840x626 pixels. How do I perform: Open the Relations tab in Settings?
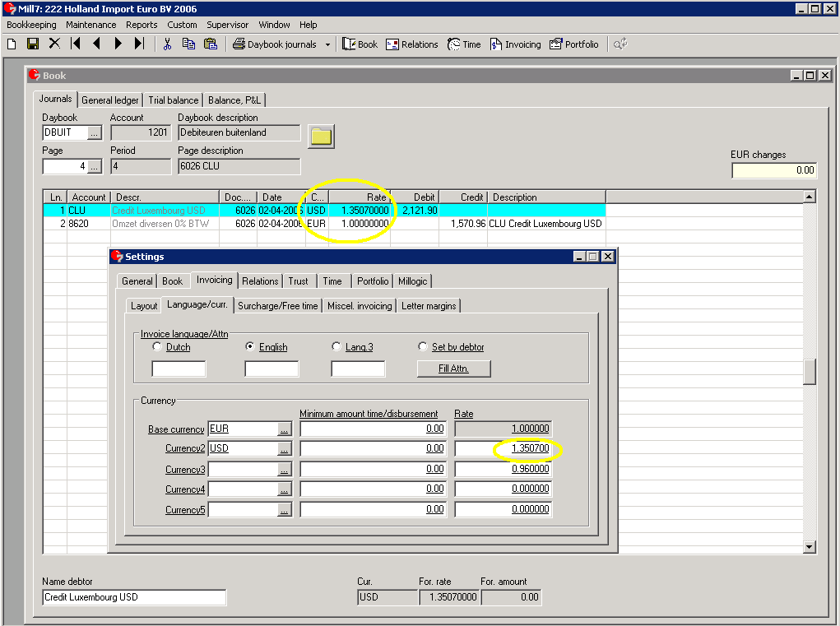260,281
